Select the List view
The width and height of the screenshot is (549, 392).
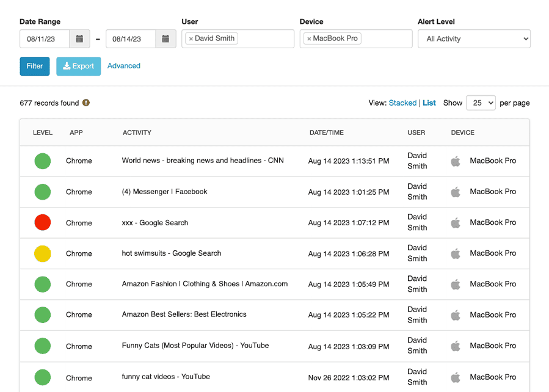[429, 103]
